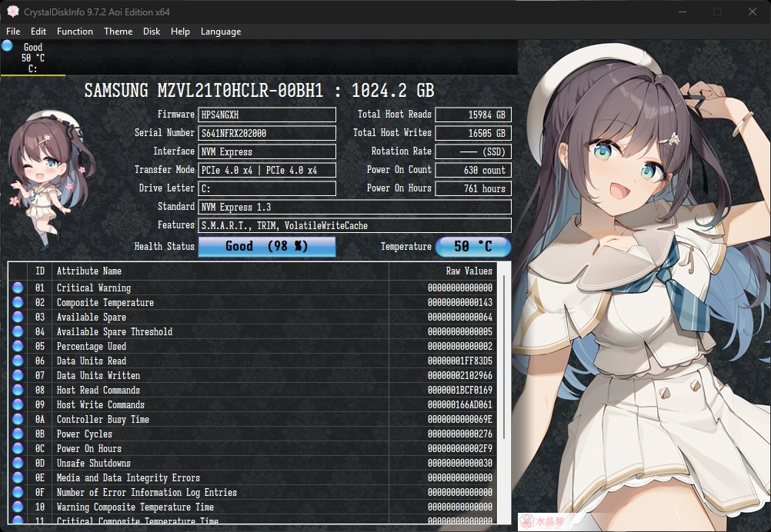The width and height of the screenshot is (771, 532).
Task: Select the Composite Temperature attribute name
Action: pyautogui.click(x=105, y=303)
